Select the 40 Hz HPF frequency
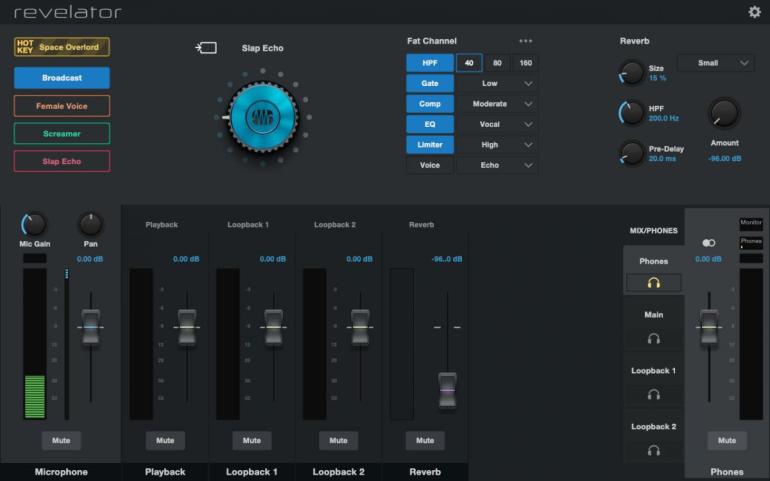The width and height of the screenshot is (770, 481). coord(469,63)
